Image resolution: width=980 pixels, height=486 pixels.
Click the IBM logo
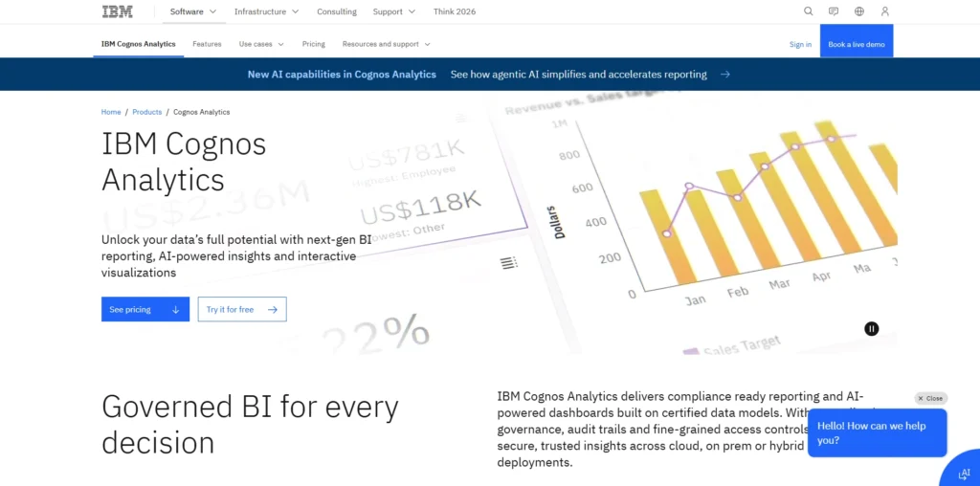tap(118, 11)
